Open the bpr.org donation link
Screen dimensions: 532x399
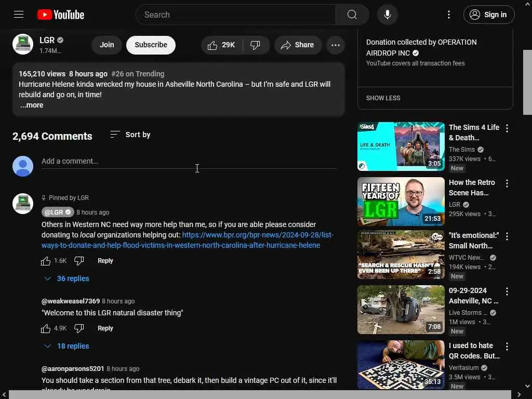pyautogui.click(x=187, y=240)
